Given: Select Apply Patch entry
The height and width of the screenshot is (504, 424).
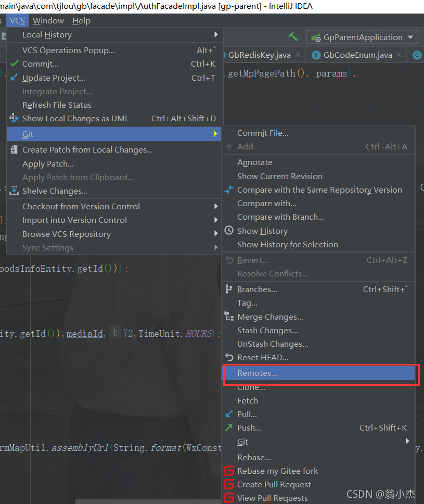Looking at the screenshot, I should [115, 163].
